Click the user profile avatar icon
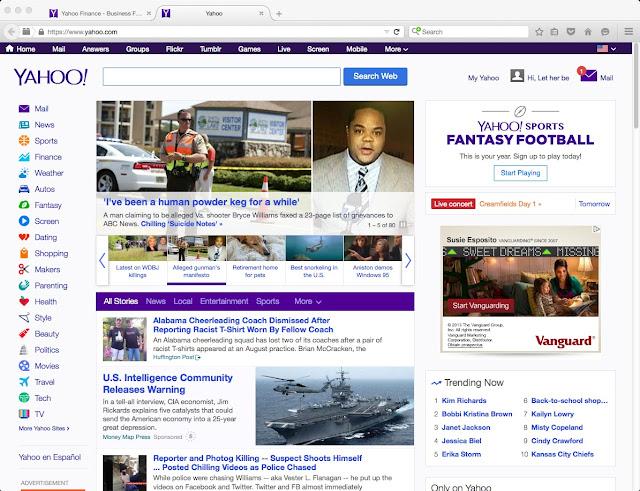Image resolution: width=640 pixels, height=491 pixels. 517,76
